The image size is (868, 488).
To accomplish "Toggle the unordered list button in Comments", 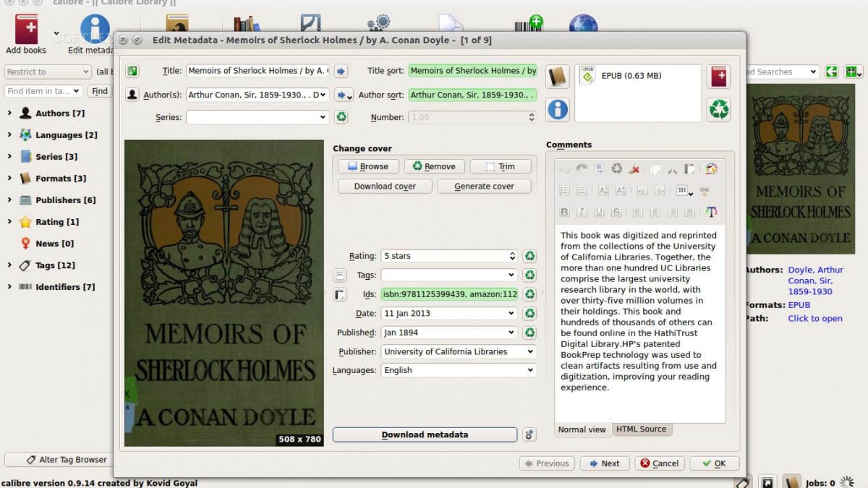I will [x=582, y=191].
